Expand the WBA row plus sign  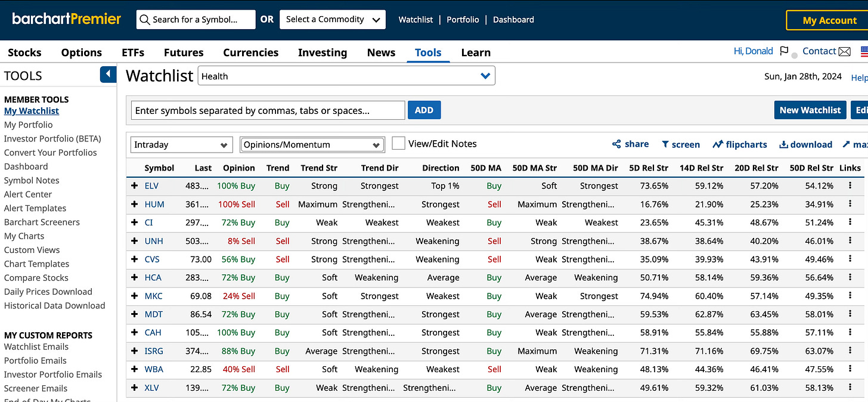pos(135,369)
